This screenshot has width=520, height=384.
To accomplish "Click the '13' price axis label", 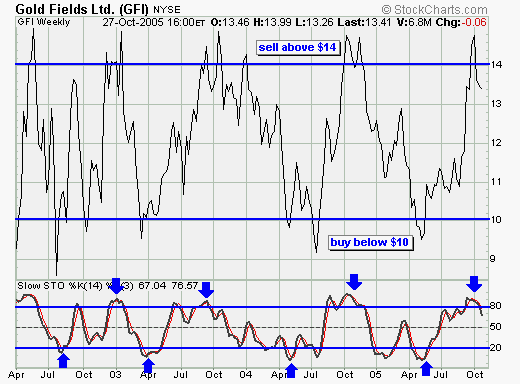I will point(496,104).
